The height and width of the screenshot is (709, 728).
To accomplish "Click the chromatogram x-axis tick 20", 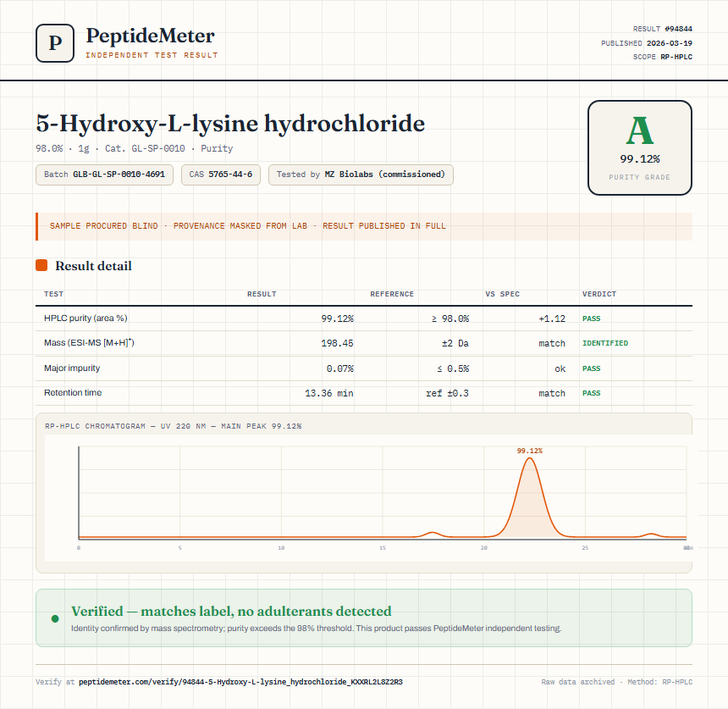I will click(484, 548).
